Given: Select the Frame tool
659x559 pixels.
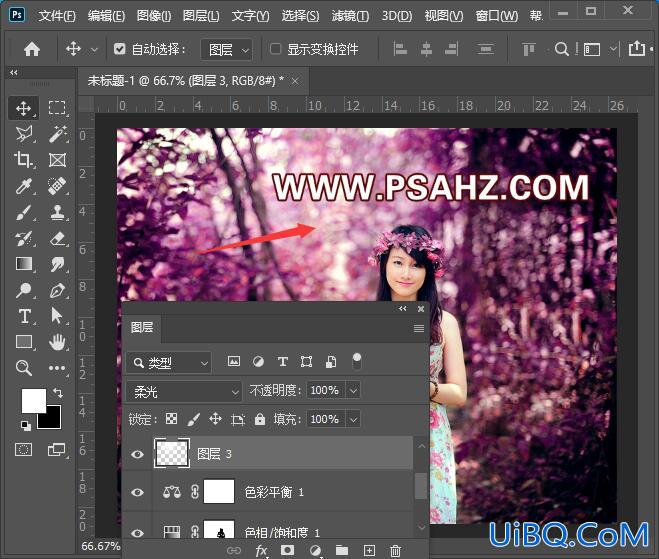Looking at the screenshot, I should (57, 160).
